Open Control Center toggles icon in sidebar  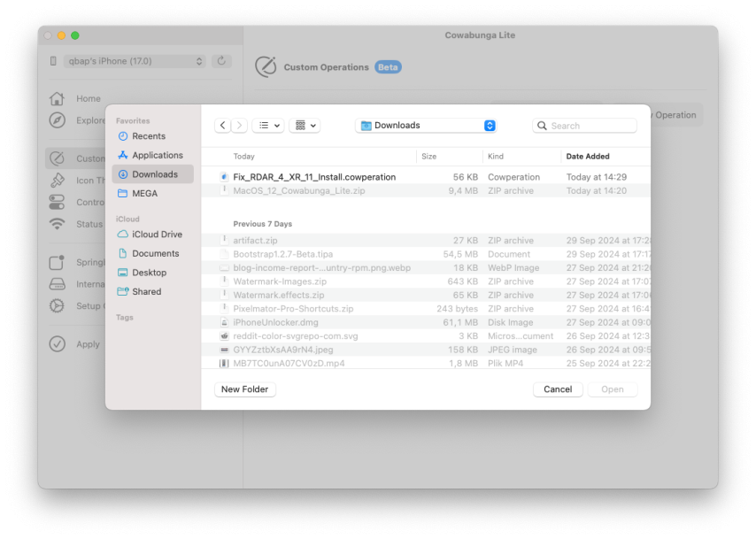click(57, 202)
